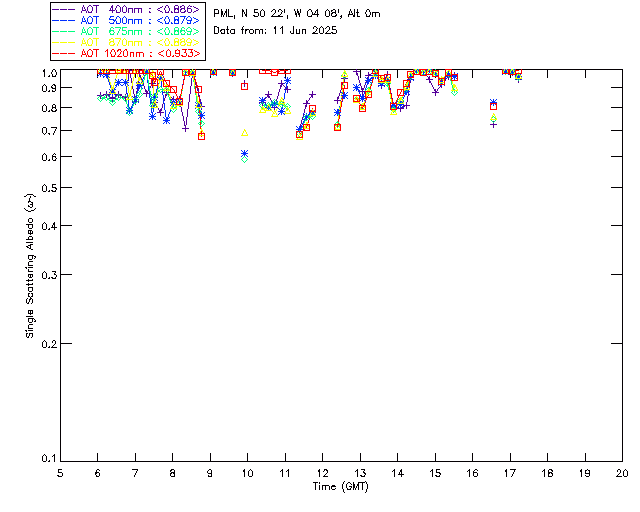Image resolution: width=640 pixels, height=512 pixels.
Task: Click the 20 tick label on time axis
Action: pos(622,472)
